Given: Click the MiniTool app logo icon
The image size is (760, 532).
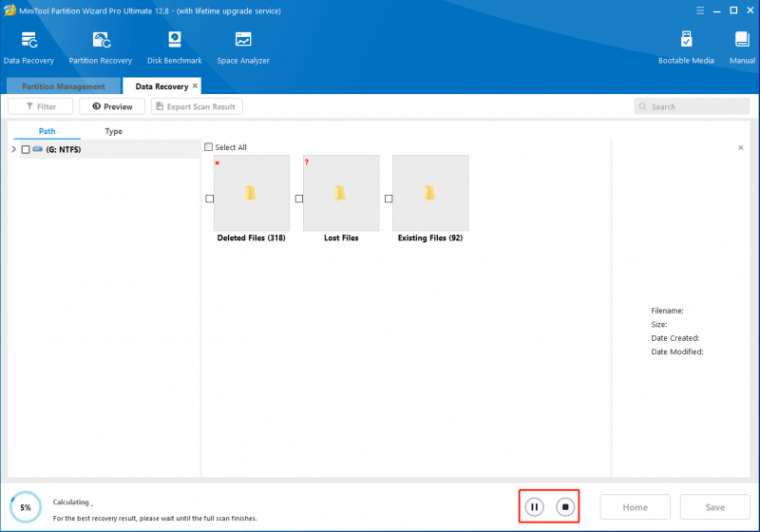Looking at the screenshot, I should 9,10.
